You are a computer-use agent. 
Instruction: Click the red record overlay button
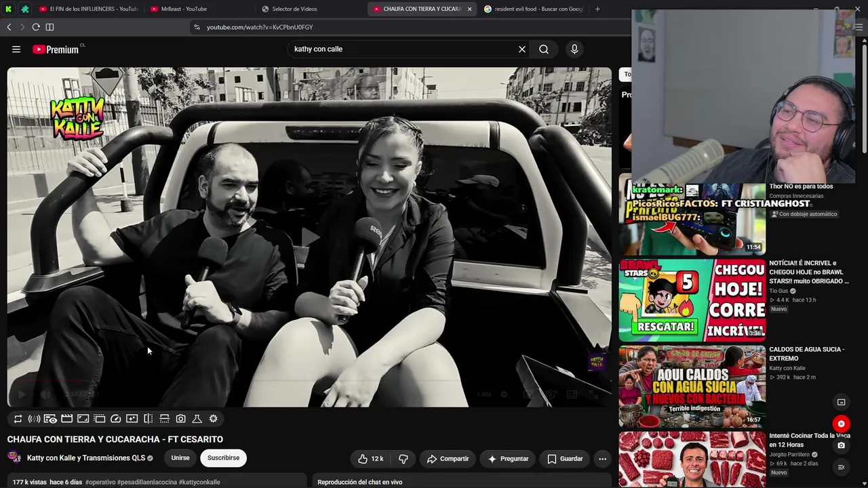[x=841, y=424]
